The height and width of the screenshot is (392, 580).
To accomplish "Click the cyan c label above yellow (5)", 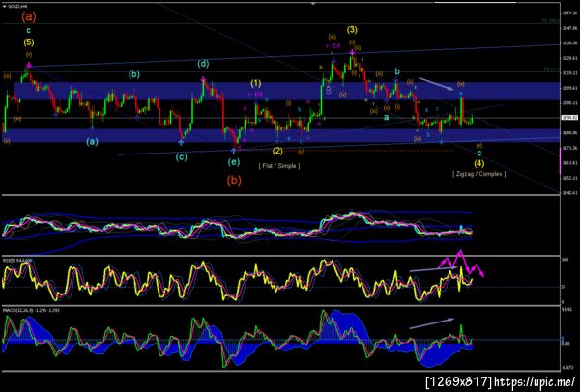I will tap(28, 30).
